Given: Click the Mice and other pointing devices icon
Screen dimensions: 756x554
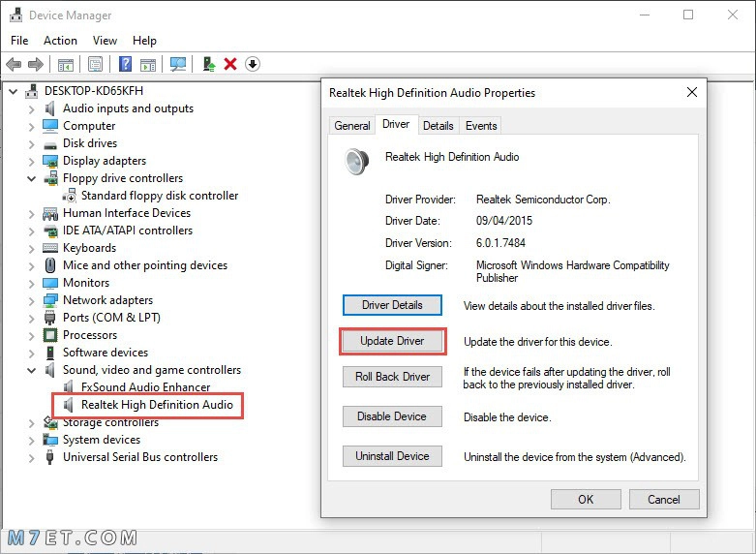Looking at the screenshot, I should pos(50,265).
